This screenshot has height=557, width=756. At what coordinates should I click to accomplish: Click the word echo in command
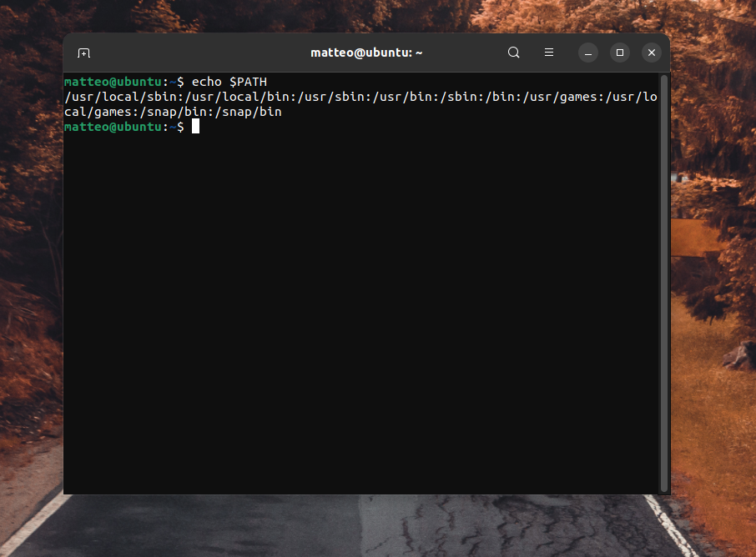point(207,82)
